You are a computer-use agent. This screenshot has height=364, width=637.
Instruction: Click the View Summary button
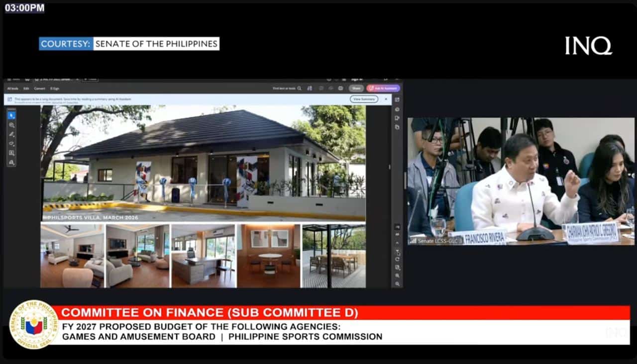(364, 99)
